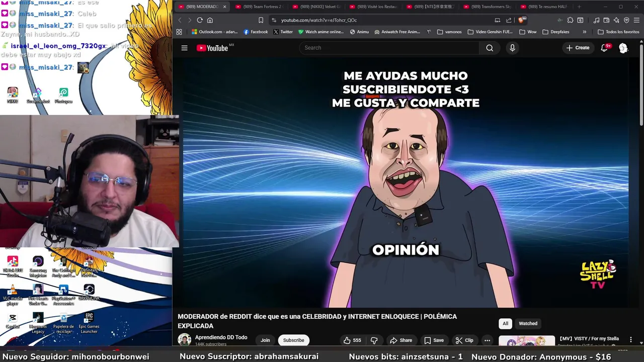Save the video to a playlist
This screenshot has height=362, width=644.
click(434, 340)
